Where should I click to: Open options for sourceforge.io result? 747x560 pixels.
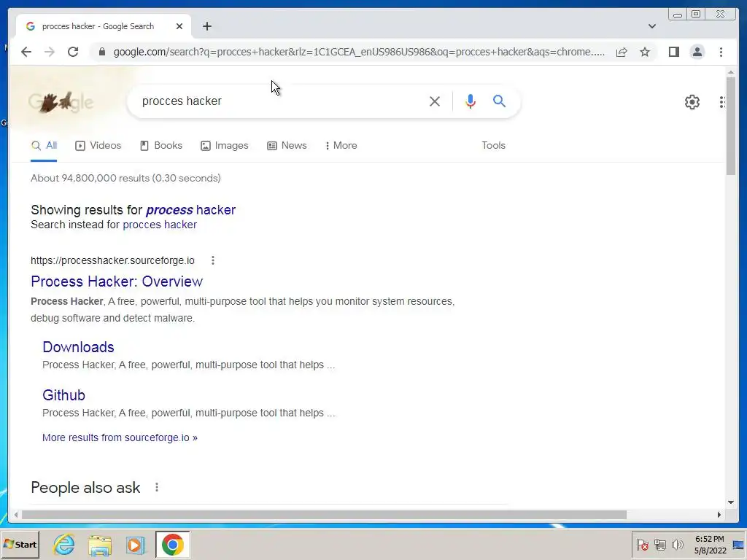coord(213,260)
